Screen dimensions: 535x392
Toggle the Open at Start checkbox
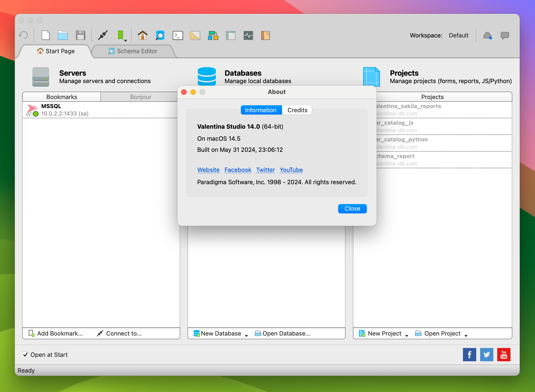pos(26,355)
